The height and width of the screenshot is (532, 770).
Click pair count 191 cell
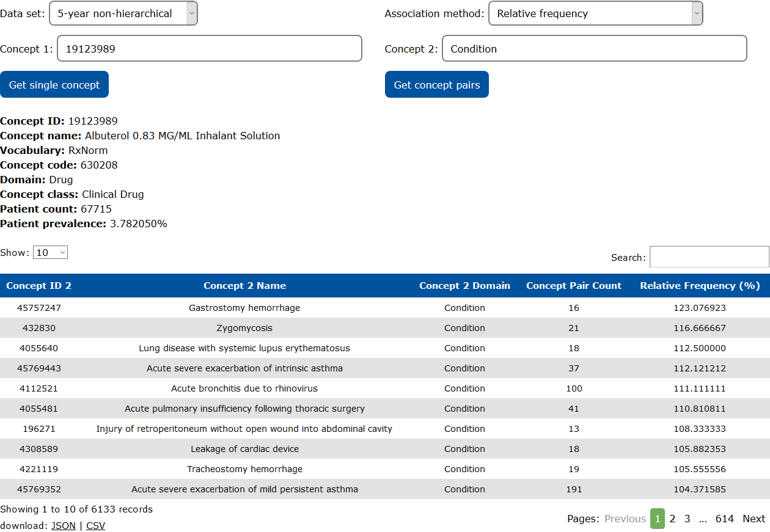point(574,489)
